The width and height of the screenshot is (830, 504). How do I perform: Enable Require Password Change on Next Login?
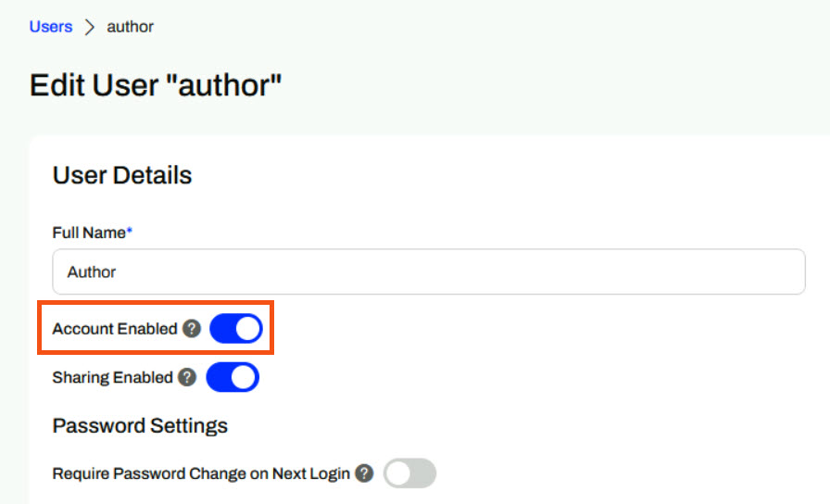click(x=410, y=472)
